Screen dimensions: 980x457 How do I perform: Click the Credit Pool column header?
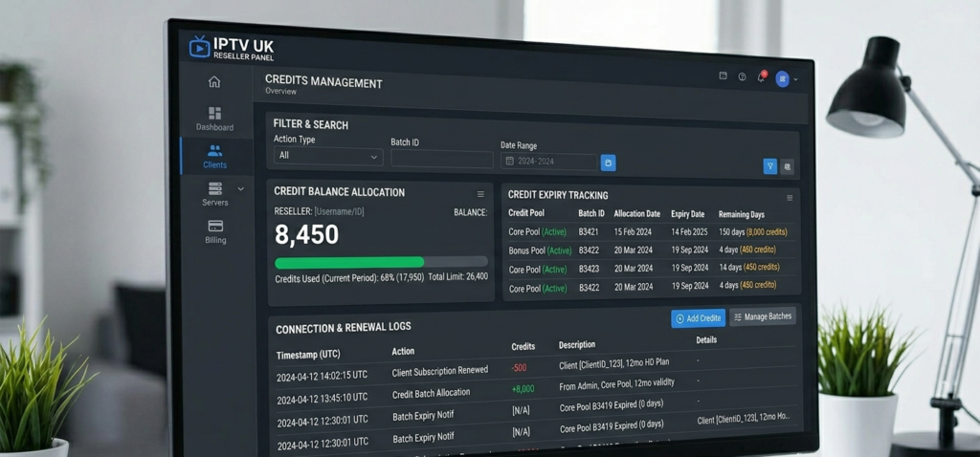526,213
